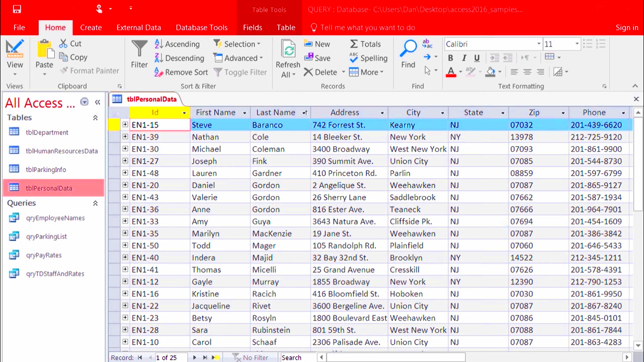Screen dimensions: 644x362
Task: Click the Toggle Filter command
Action: 240,72
